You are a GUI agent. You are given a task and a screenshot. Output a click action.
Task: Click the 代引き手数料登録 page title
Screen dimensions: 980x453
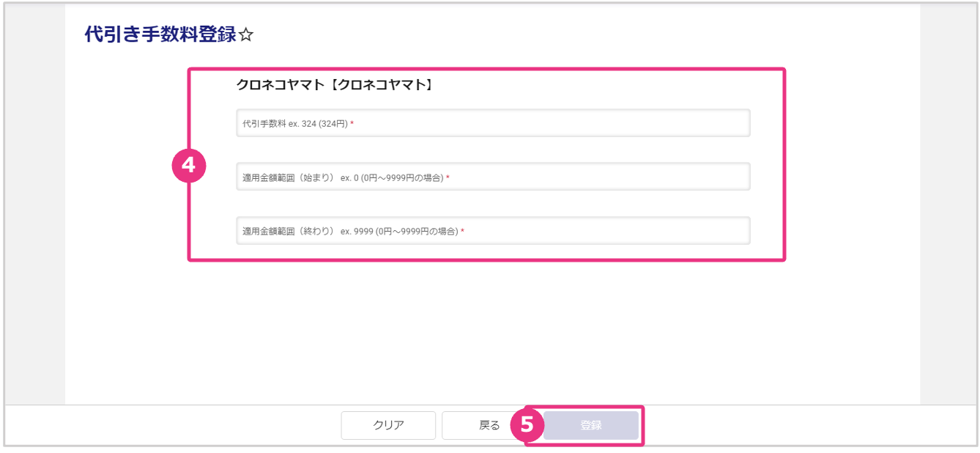160,34
